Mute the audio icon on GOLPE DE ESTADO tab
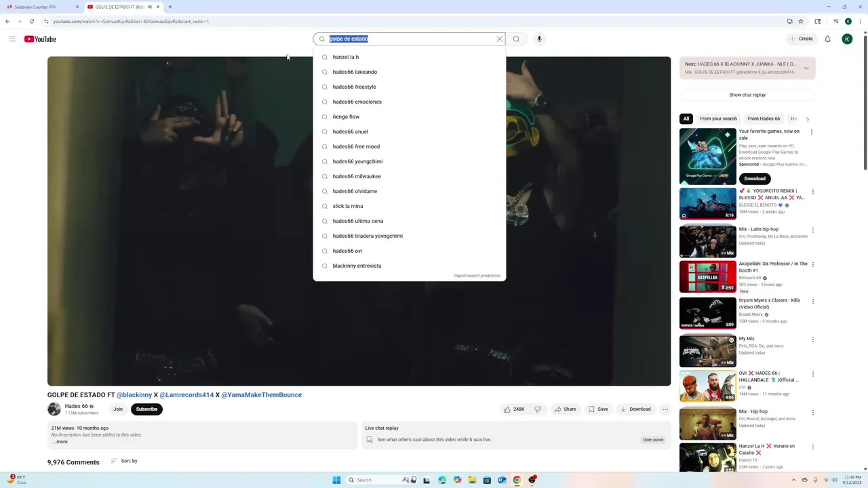 pyautogui.click(x=149, y=7)
